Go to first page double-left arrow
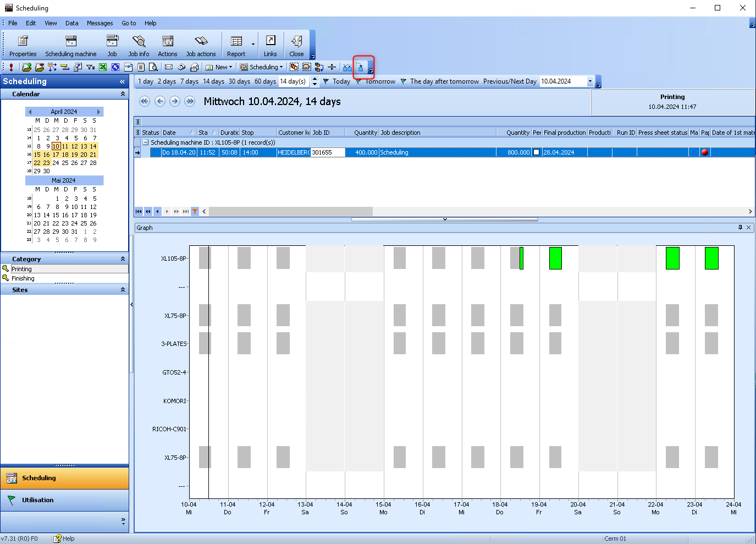Viewport: 756px width, 544px height. [145, 101]
